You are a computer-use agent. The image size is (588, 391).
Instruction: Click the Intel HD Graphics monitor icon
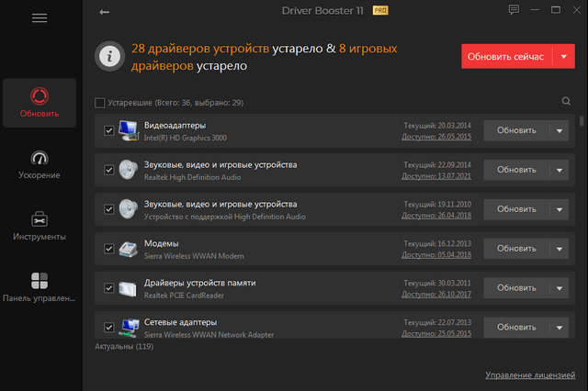tap(129, 130)
